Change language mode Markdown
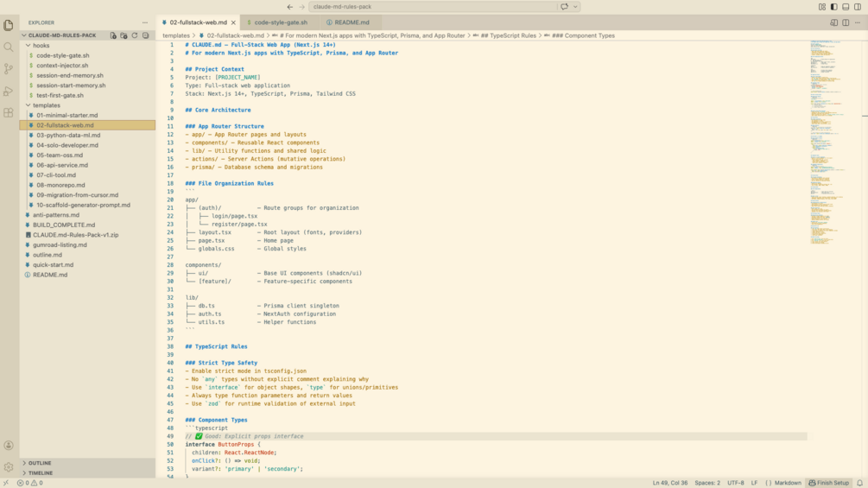This screenshot has height=488, width=868. tap(788, 483)
